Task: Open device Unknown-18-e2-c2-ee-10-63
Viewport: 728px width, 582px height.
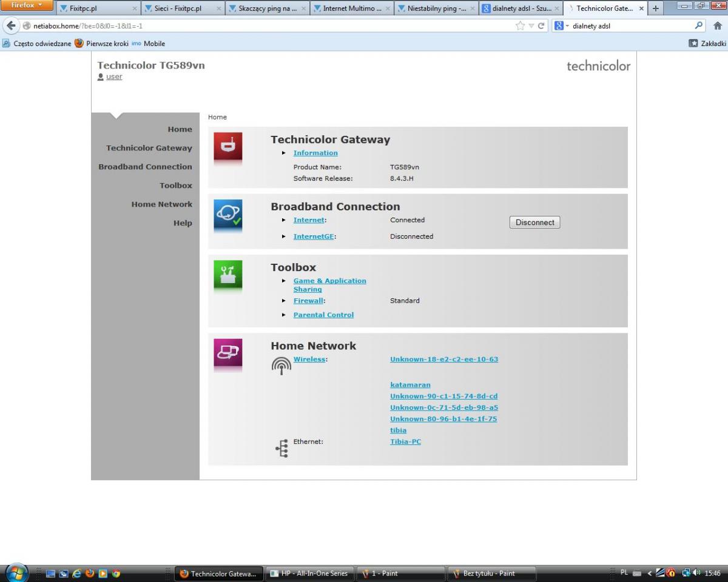Action: [x=444, y=360]
